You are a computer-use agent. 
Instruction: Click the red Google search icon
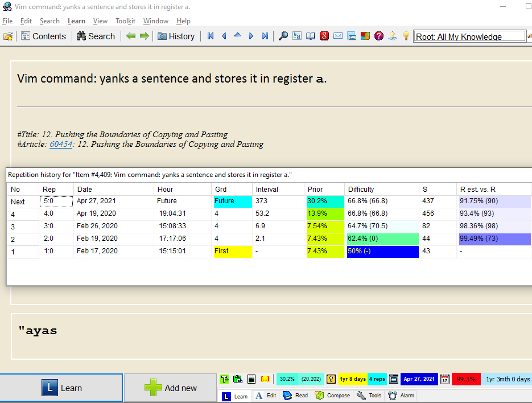324,36
